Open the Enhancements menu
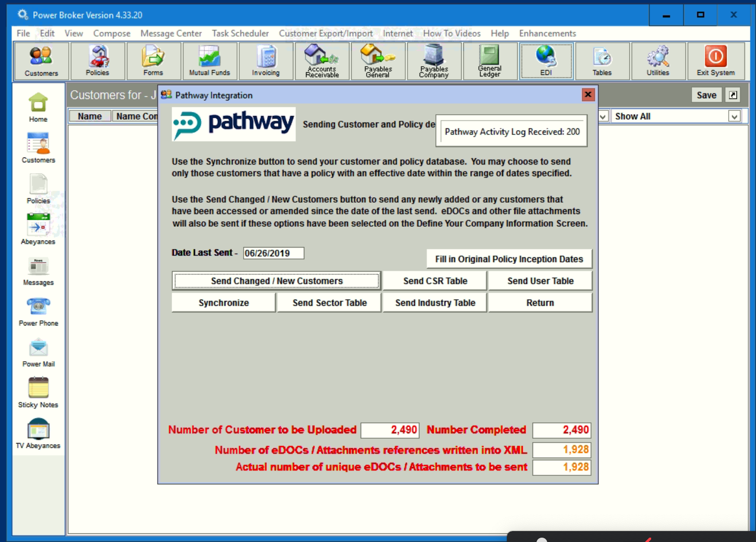756x542 pixels. pyautogui.click(x=547, y=33)
